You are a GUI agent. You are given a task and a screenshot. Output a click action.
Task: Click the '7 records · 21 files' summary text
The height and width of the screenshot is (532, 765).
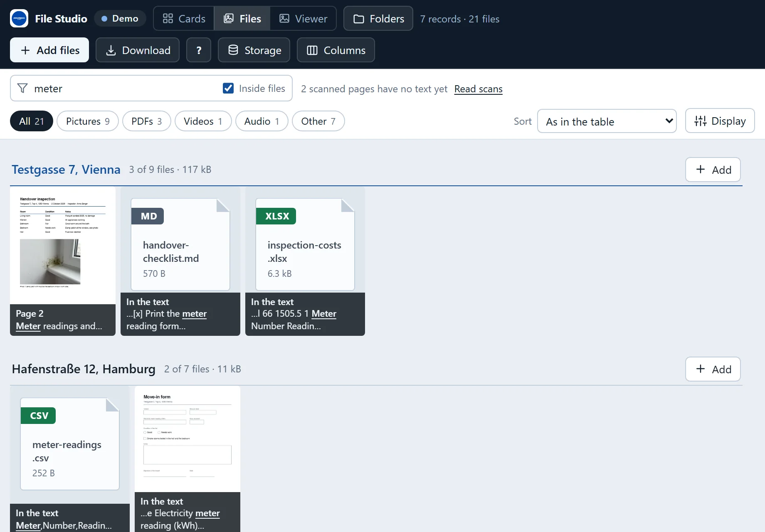tap(460, 19)
